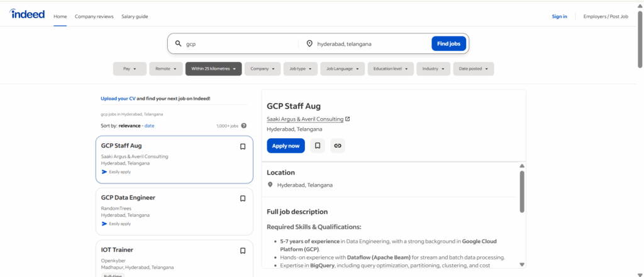The width and height of the screenshot is (644, 277).
Task: Click the location pin beside Hyderabad, Telangana detail
Action: point(270,185)
